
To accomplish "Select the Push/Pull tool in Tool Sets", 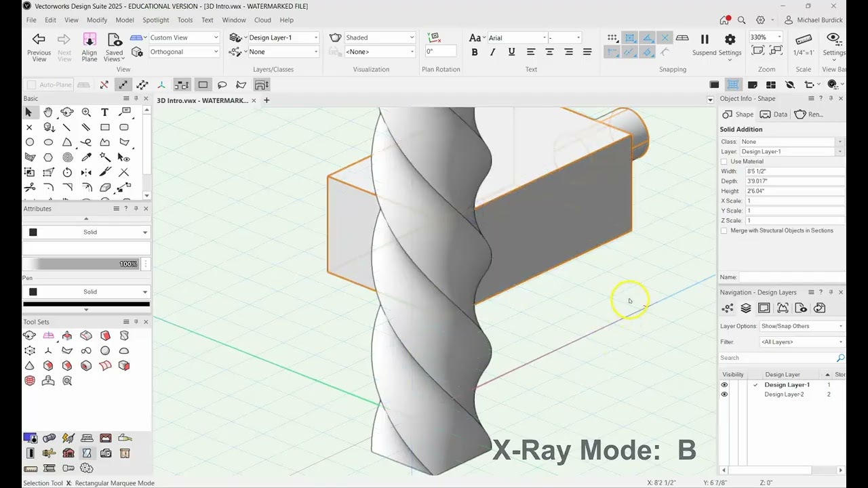I will (67, 335).
